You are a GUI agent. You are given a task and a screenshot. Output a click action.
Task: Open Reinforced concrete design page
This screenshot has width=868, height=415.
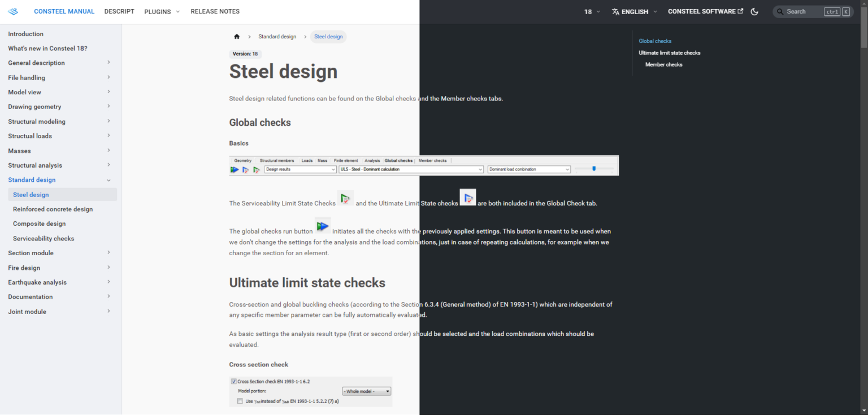point(53,209)
